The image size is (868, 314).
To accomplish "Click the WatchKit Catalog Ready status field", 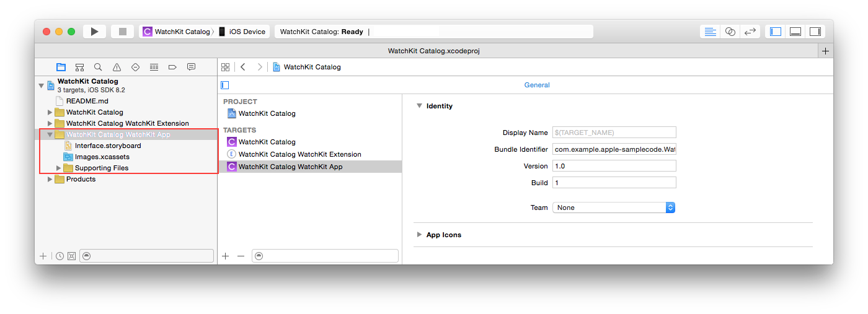I will tap(434, 32).
